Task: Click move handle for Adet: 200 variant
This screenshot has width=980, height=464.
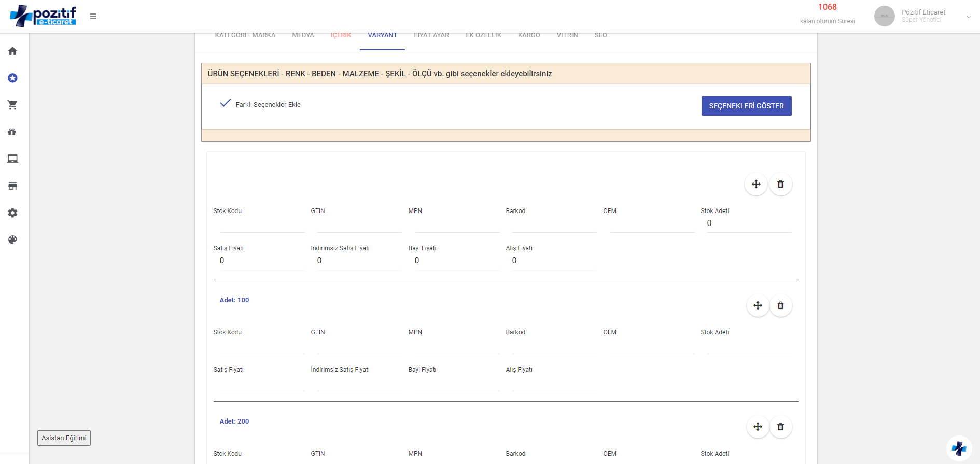Action: point(758,427)
